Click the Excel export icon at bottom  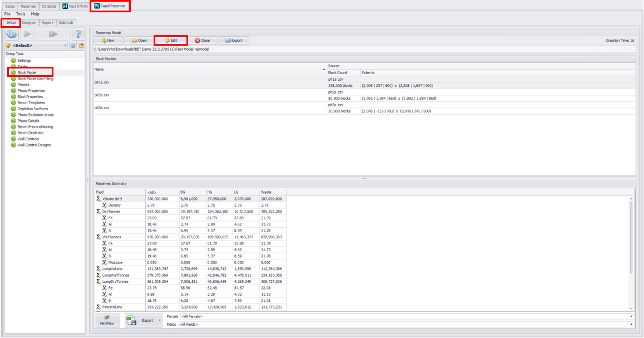click(132, 320)
